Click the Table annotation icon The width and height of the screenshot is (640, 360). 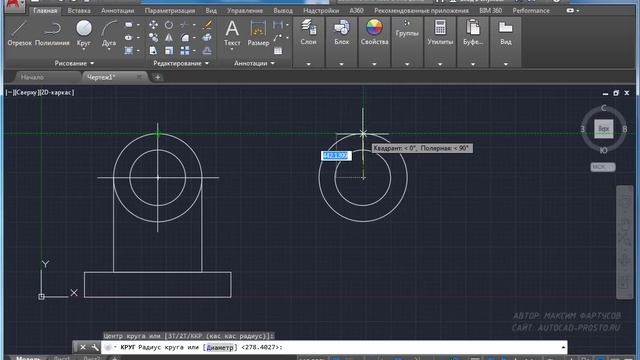pyautogui.click(x=278, y=51)
